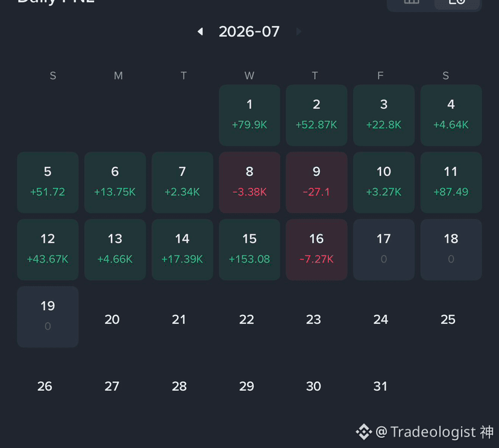Switch to calendar view icon
Viewport: 499px width, 448px height.
point(457,2)
